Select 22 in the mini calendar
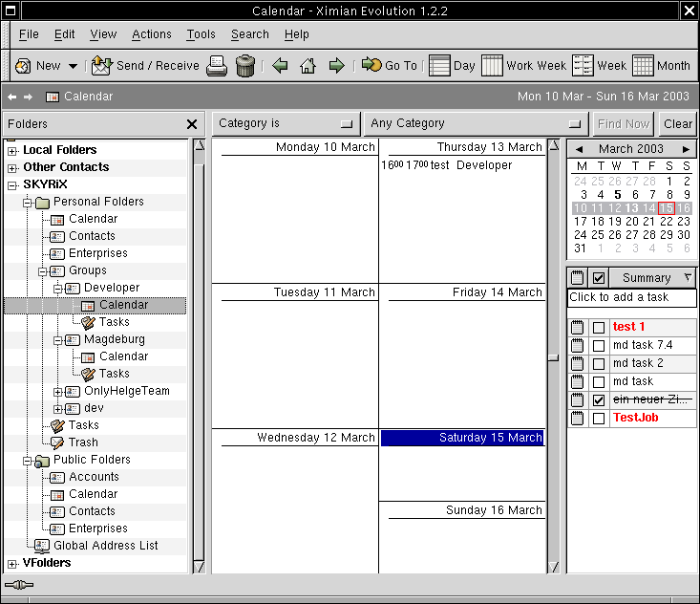The width and height of the screenshot is (700, 604). 666,222
